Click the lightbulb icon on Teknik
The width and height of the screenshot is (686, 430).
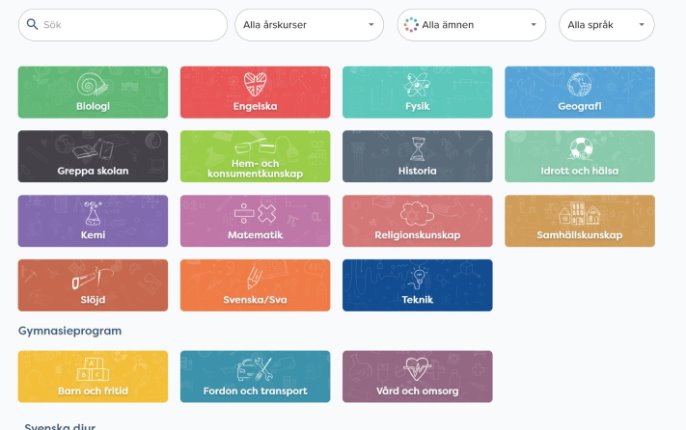point(417,276)
